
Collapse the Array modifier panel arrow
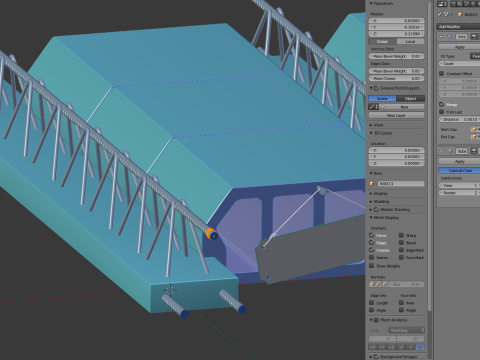[441, 37]
